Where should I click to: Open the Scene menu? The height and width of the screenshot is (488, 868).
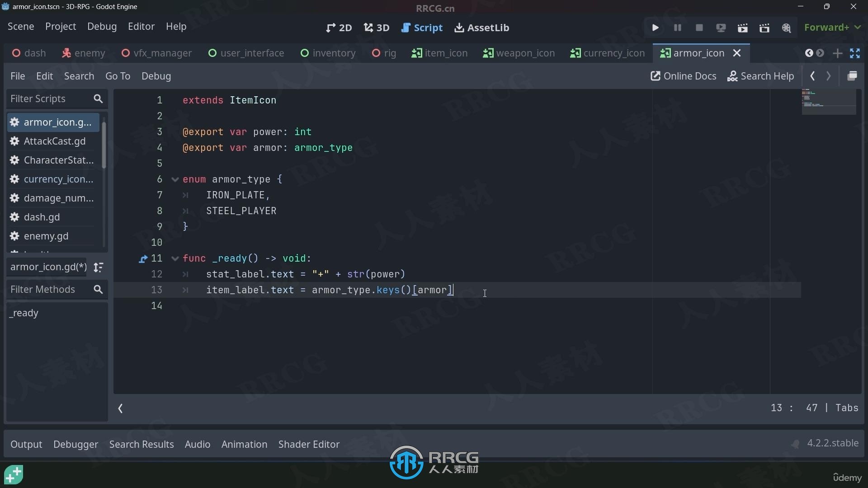pos(21,26)
